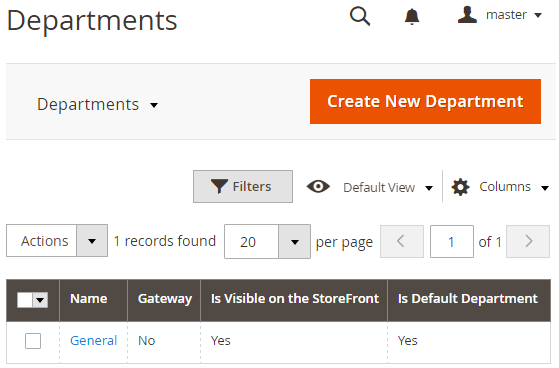
Task: Open the select-all options arrow in header
Action: [x=40, y=300]
